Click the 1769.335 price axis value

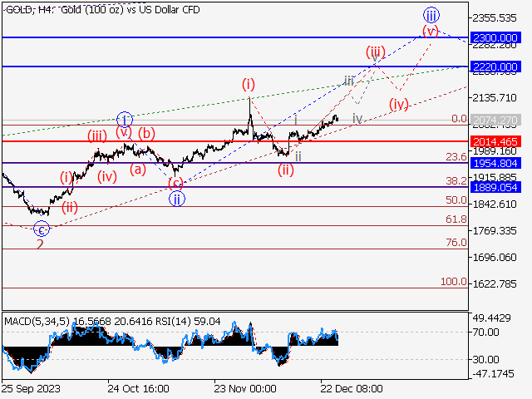click(x=495, y=231)
